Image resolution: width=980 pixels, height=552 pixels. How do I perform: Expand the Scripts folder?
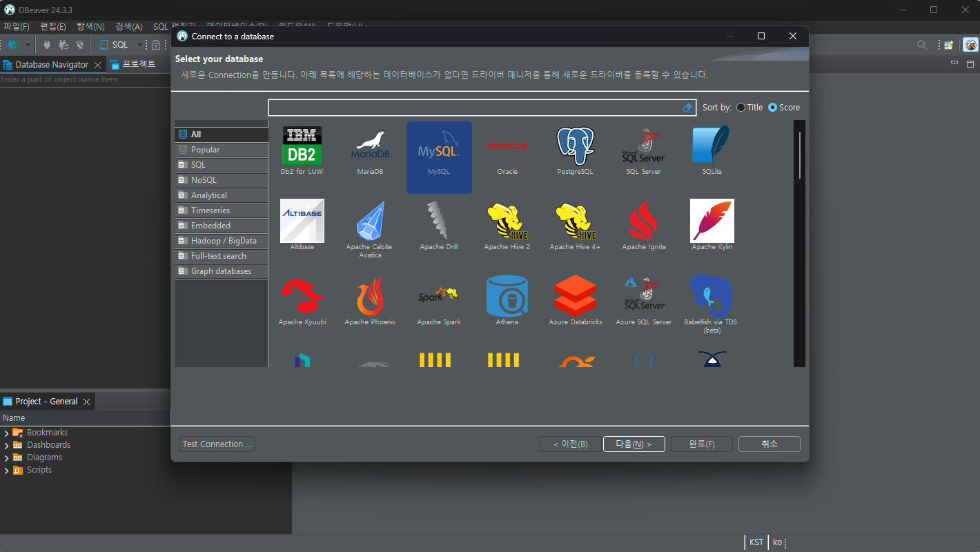pos(7,471)
